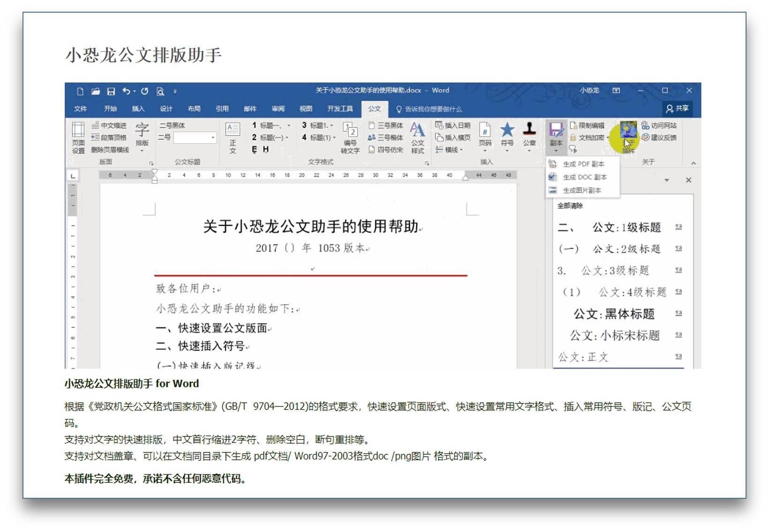
Task: Apply 中文缩进 indentation
Action: pyautogui.click(x=109, y=126)
